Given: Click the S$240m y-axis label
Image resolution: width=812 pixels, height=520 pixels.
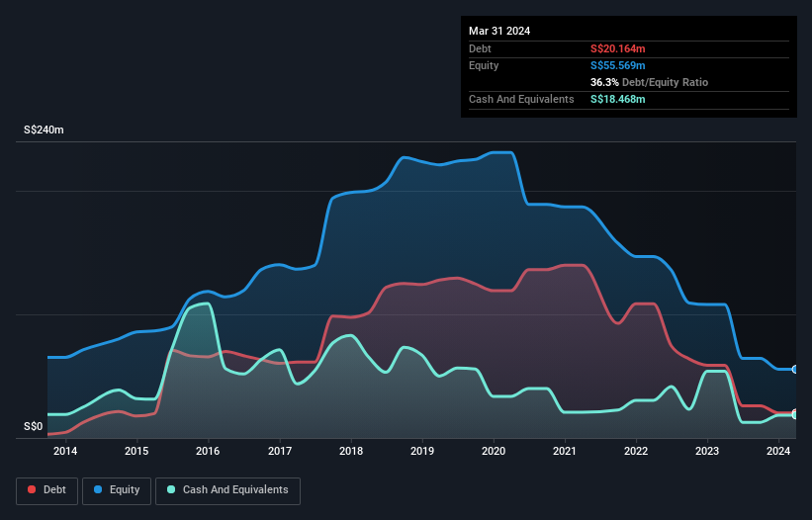Looking at the screenshot, I should (x=44, y=130).
